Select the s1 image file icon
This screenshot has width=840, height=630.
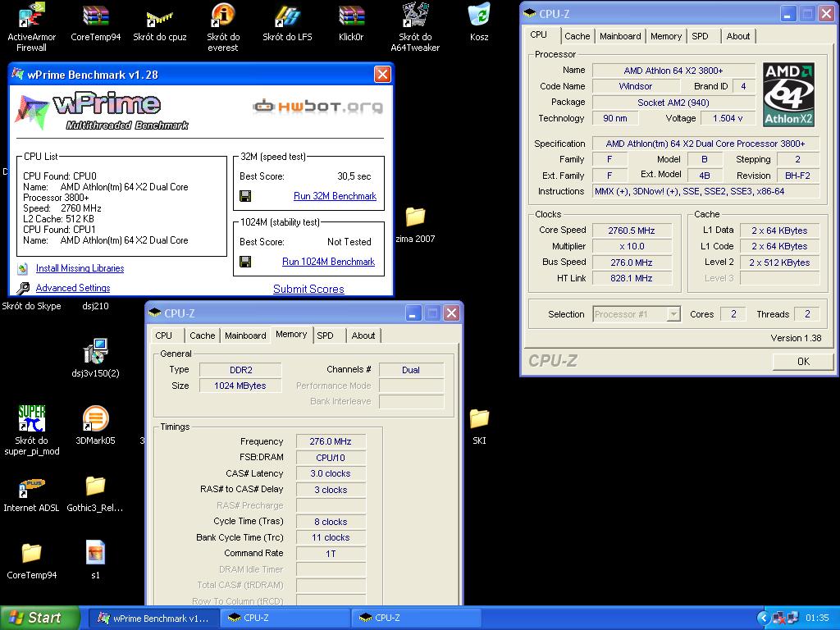(95, 553)
